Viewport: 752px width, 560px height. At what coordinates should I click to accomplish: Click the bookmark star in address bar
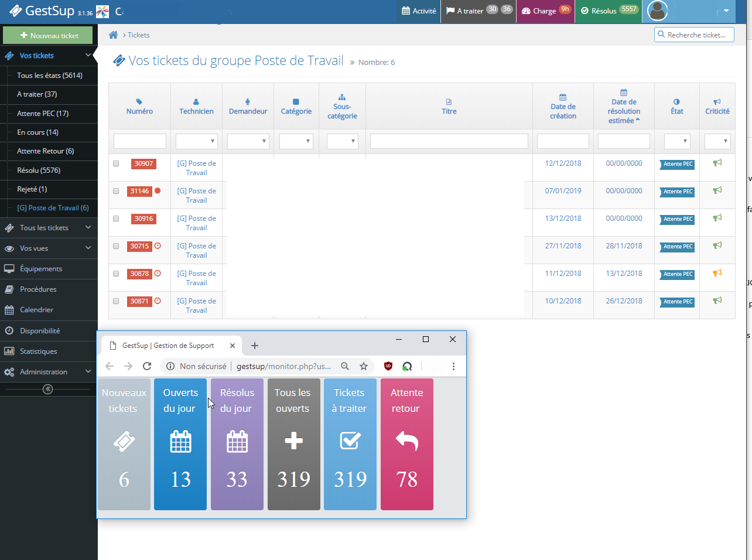tap(364, 366)
